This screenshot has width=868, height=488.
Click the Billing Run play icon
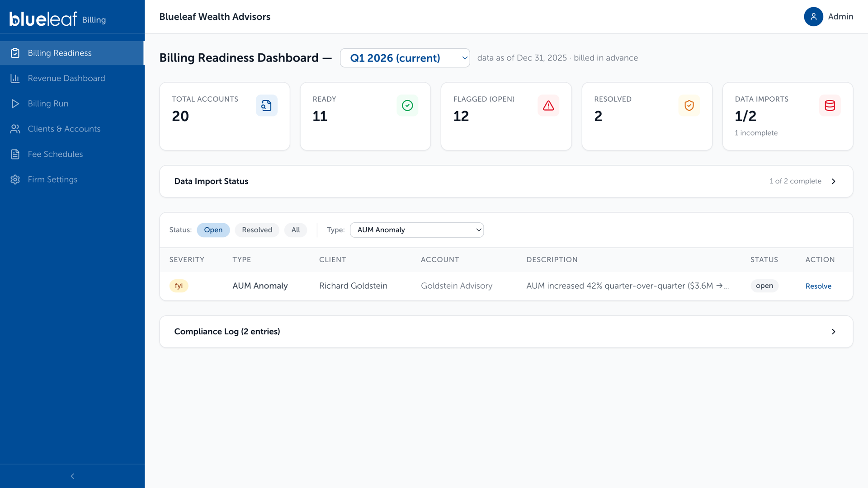(x=15, y=103)
